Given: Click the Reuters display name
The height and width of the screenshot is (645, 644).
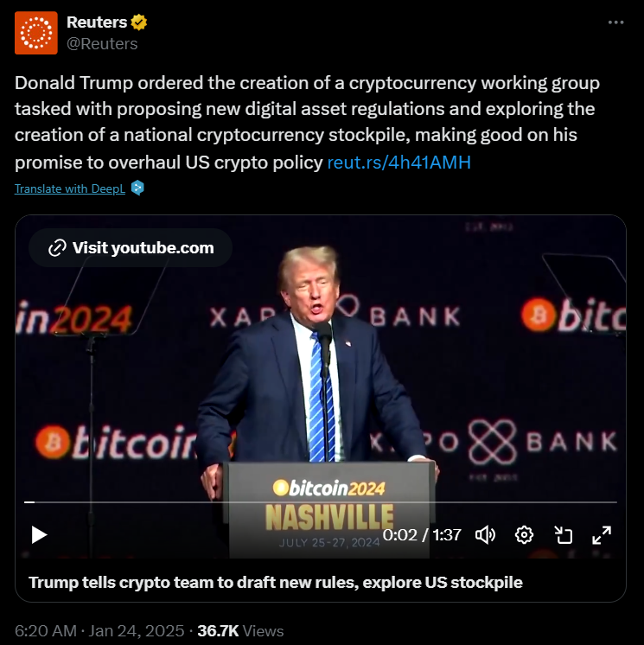Looking at the screenshot, I should [x=97, y=22].
